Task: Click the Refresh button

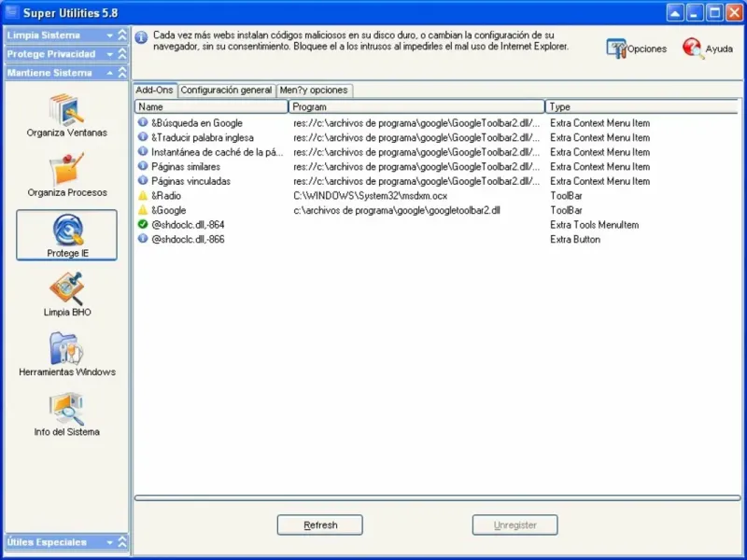Action: (x=319, y=525)
